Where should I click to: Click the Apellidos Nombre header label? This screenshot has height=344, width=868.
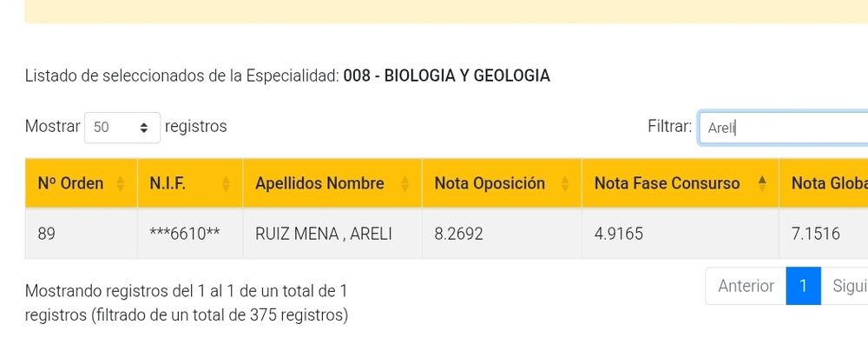pos(319,183)
